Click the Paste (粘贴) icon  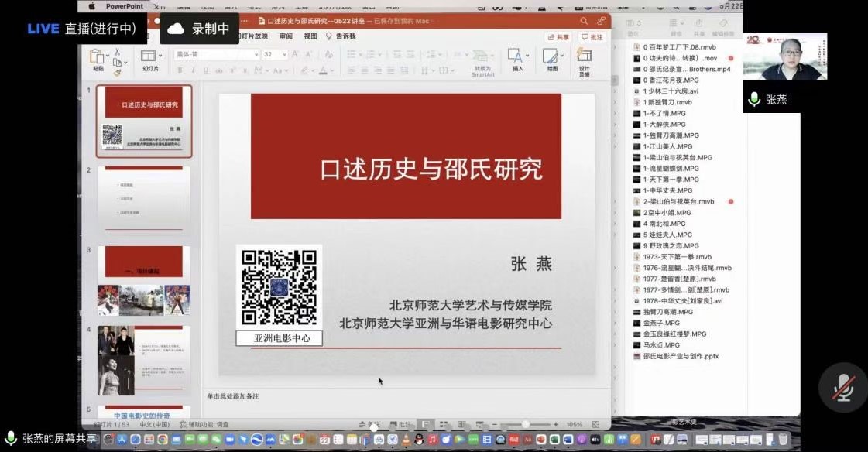98,57
